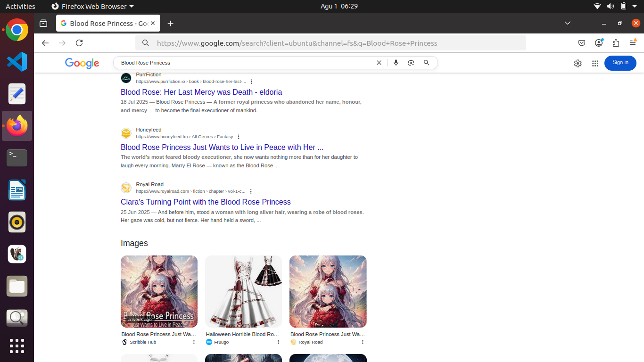Expand the list all tabs chevron
Viewport: 644px width, 362px height.
coord(568,23)
